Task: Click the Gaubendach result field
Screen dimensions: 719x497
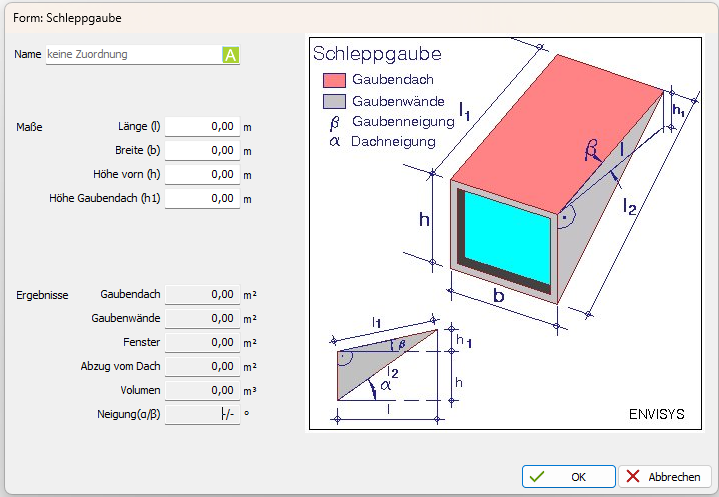Action: pos(202,295)
